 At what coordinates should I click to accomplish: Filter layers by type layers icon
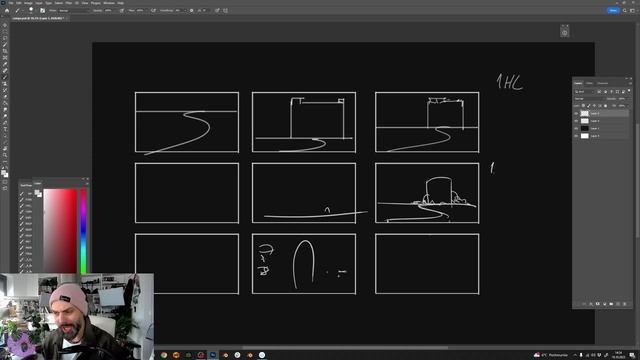[611, 92]
